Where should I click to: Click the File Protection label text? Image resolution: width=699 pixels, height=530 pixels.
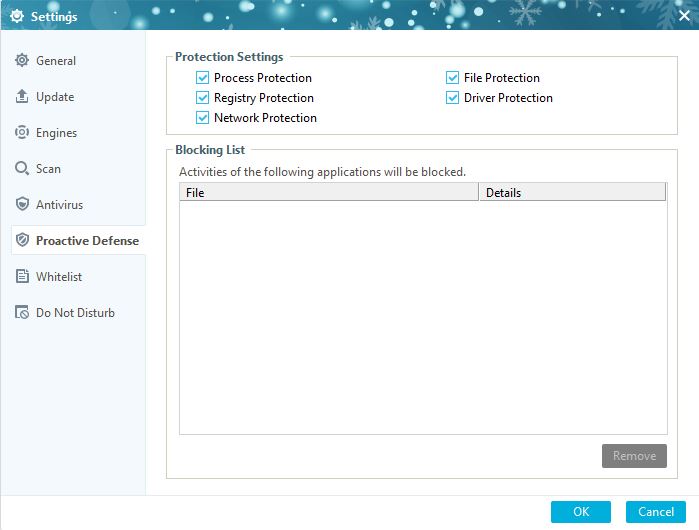tap(502, 78)
